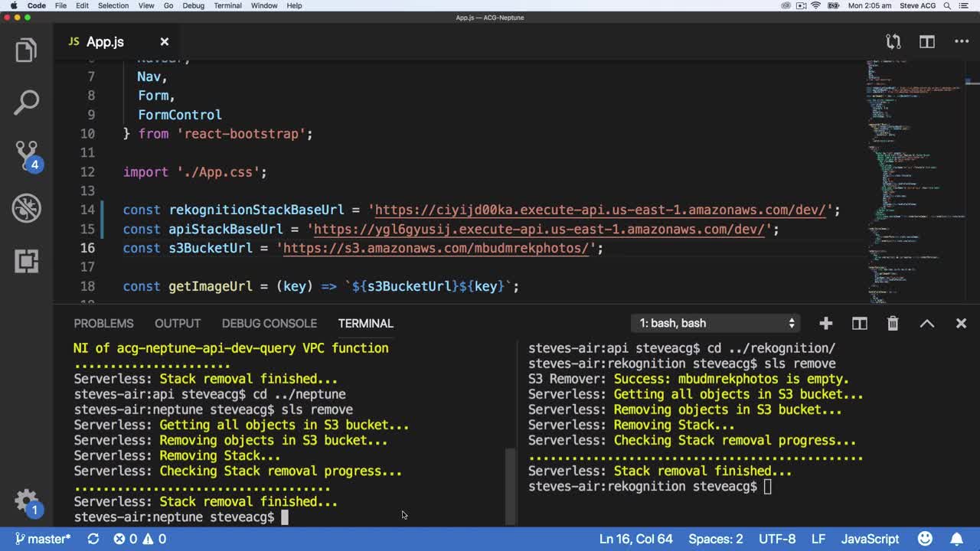Click the left terminal's vertical scrollbar
Image resolution: width=980 pixels, height=551 pixels.
coord(511,485)
